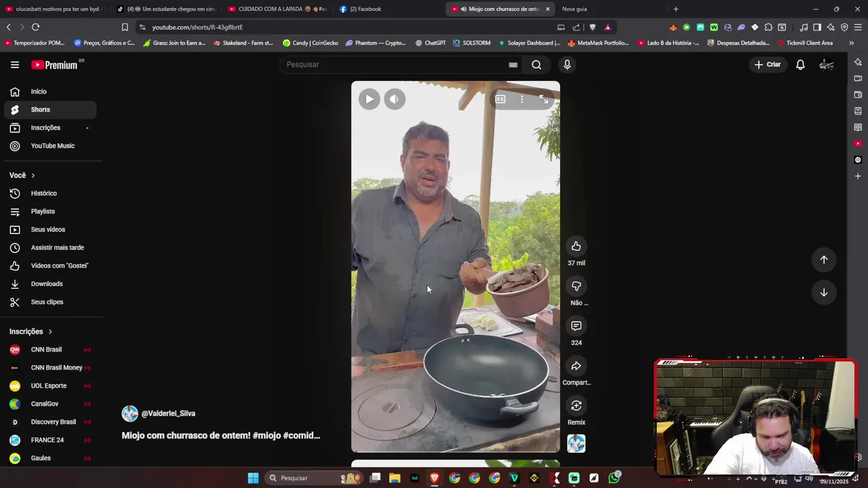
Task: Mute the short's volume
Action: pos(395,99)
